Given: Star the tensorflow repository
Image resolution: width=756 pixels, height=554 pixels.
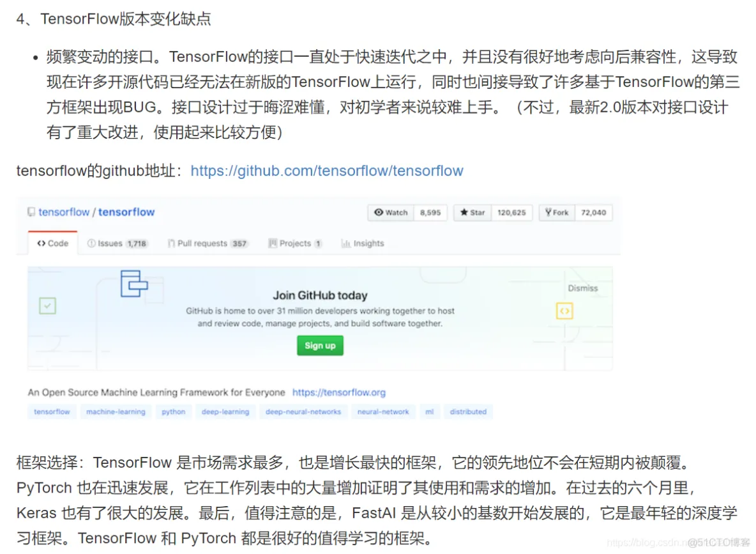Looking at the screenshot, I should pos(472,212).
